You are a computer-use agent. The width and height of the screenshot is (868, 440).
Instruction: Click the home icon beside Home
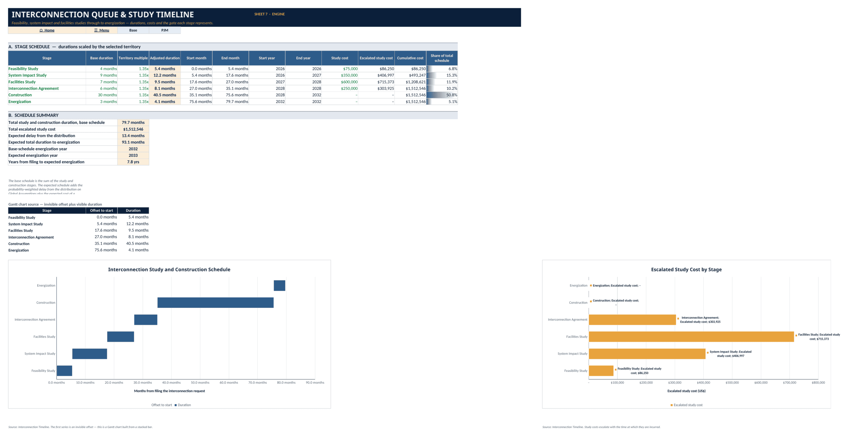click(41, 30)
